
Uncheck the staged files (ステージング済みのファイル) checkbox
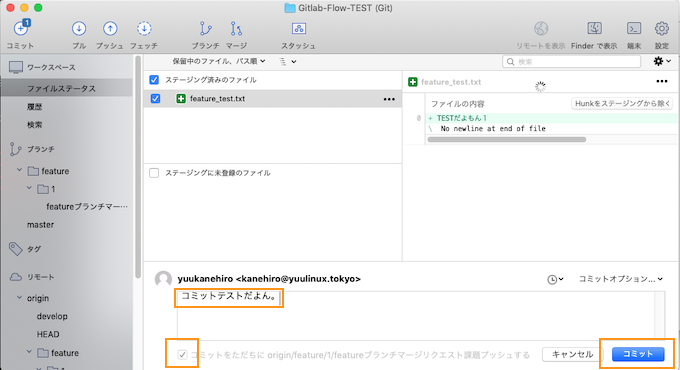coord(154,80)
